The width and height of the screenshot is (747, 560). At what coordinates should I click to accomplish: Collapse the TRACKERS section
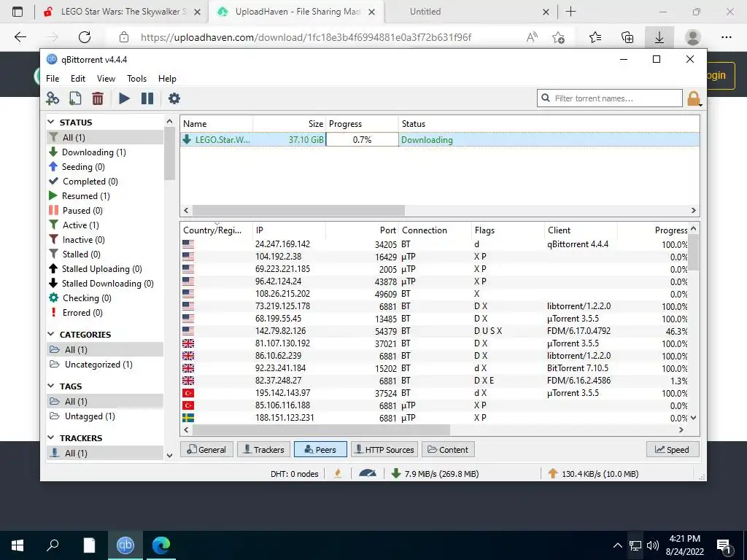[51, 437]
